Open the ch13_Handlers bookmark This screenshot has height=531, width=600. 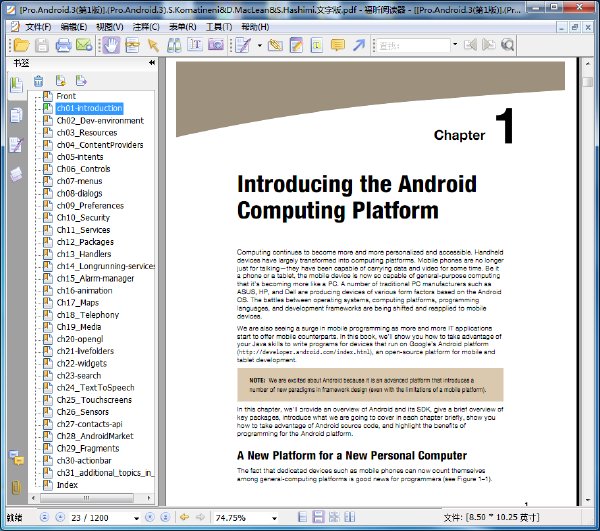coord(84,254)
